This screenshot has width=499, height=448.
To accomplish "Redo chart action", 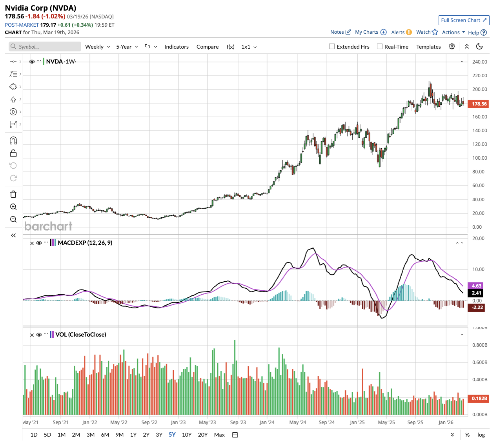I will (x=13, y=178).
